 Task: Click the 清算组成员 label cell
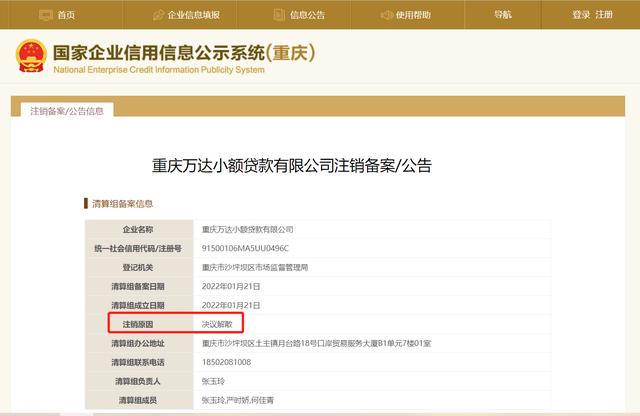[x=139, y=400]
